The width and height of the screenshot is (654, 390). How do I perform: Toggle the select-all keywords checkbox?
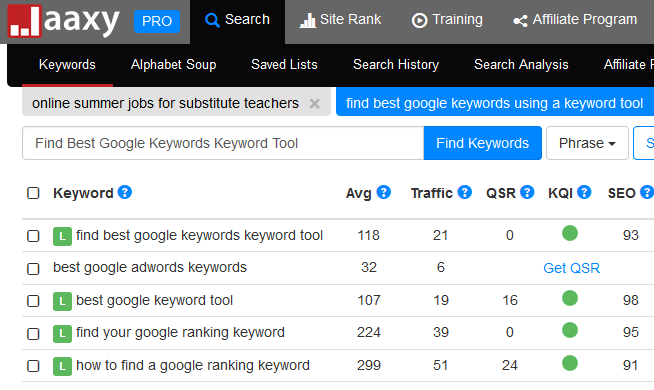point(33,193)
